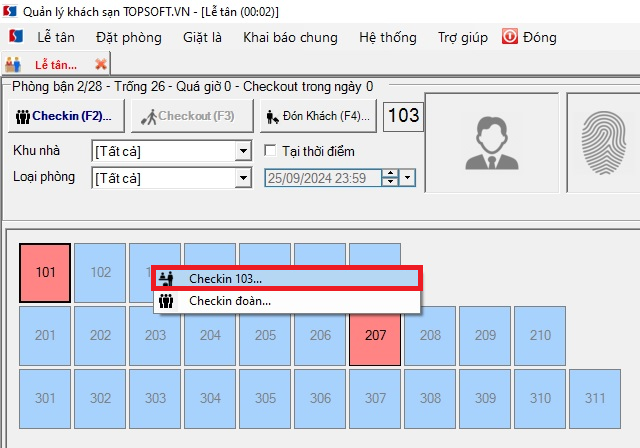The height and width of the screenshot is (448, 640).
Task: Select room 206 tile
Action: 320,336
